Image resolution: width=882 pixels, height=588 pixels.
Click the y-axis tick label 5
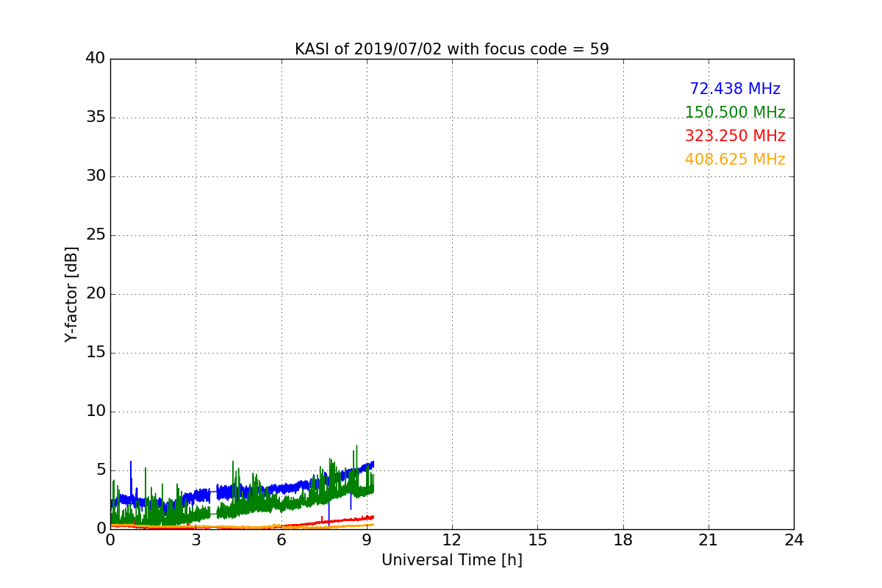coord(101,470)
